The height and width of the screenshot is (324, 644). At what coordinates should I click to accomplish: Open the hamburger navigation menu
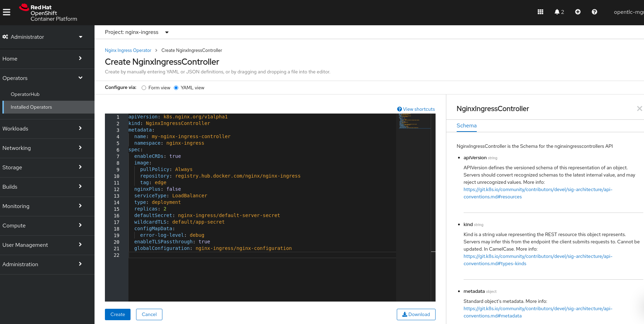[7, 12]
